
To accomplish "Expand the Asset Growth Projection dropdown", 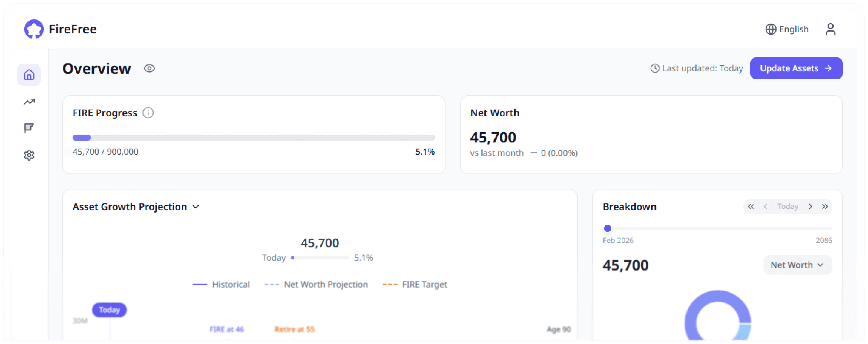I will click(x=197, y=207).
